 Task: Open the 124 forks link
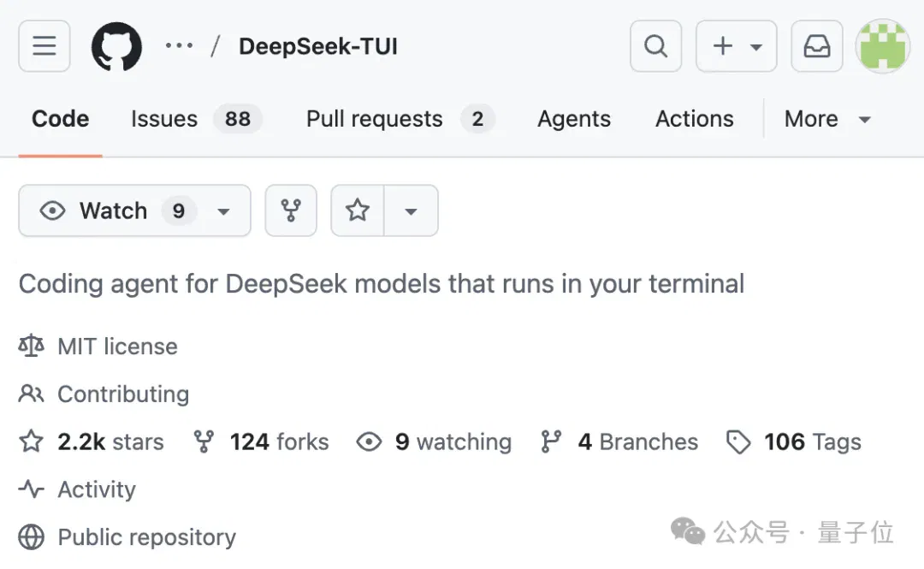(261, 442)
